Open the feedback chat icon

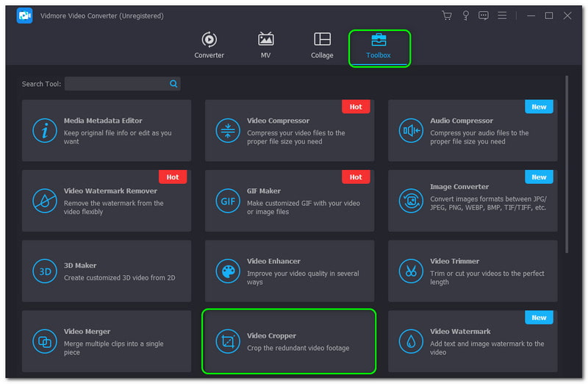click(x=484, y=15)
